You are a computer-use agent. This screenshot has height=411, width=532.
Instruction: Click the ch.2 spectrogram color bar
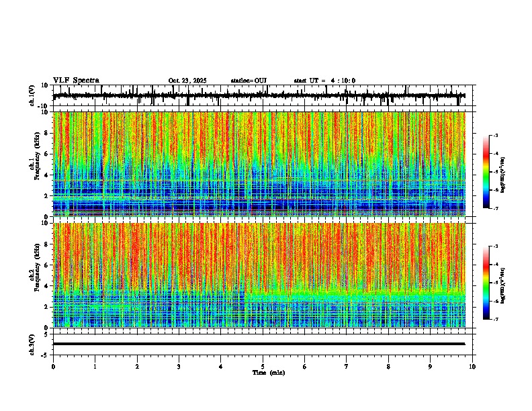(x=486, y=283)
